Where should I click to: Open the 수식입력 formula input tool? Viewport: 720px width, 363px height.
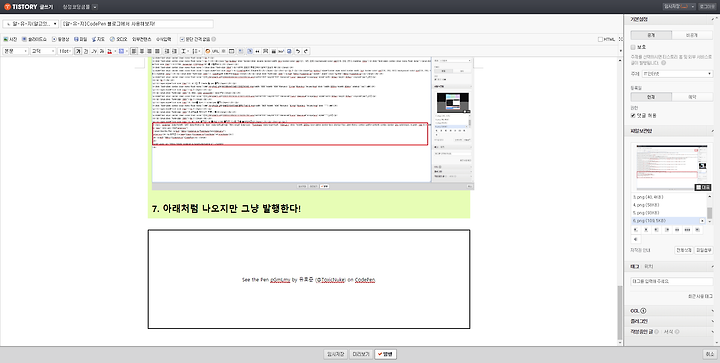pyautogui.click(x=163, y=39)
